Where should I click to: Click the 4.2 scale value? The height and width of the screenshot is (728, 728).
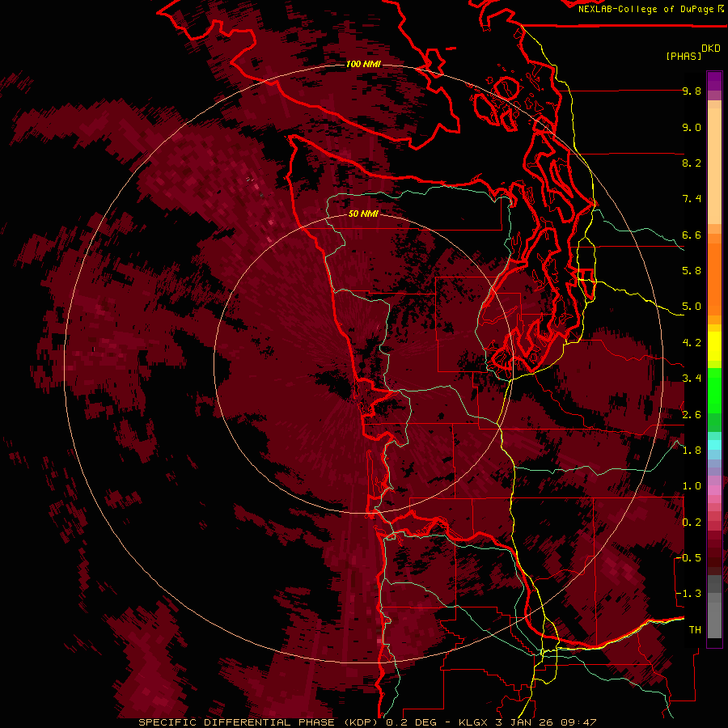point(692,343)
